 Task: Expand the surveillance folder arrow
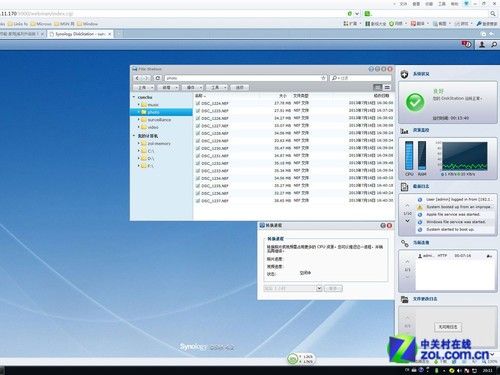pos(139,120)
